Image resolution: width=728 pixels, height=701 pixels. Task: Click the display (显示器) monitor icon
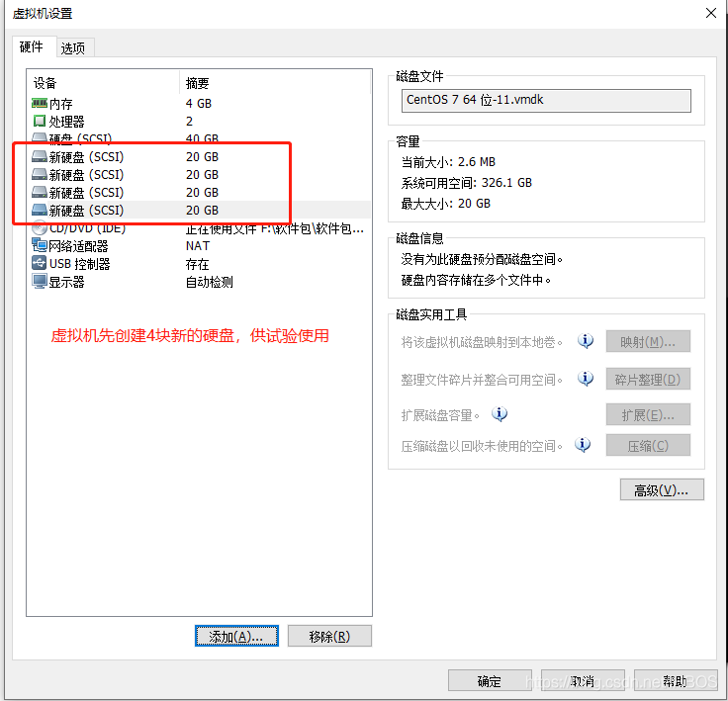coord(40,281)
